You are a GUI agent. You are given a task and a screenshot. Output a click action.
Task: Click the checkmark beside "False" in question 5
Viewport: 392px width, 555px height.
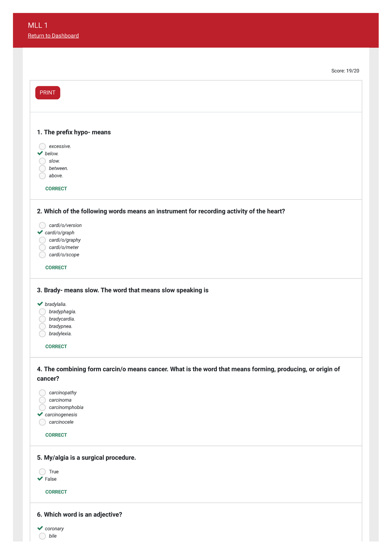coord(41,479)
